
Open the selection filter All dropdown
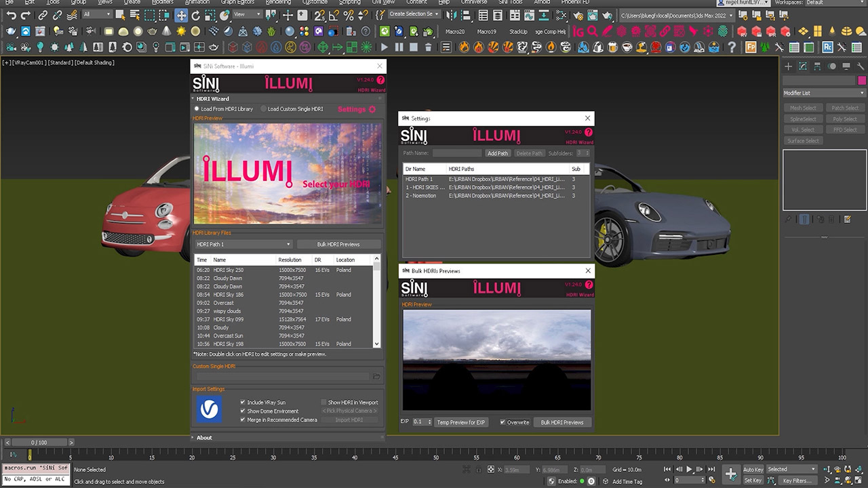pos(96,15)
